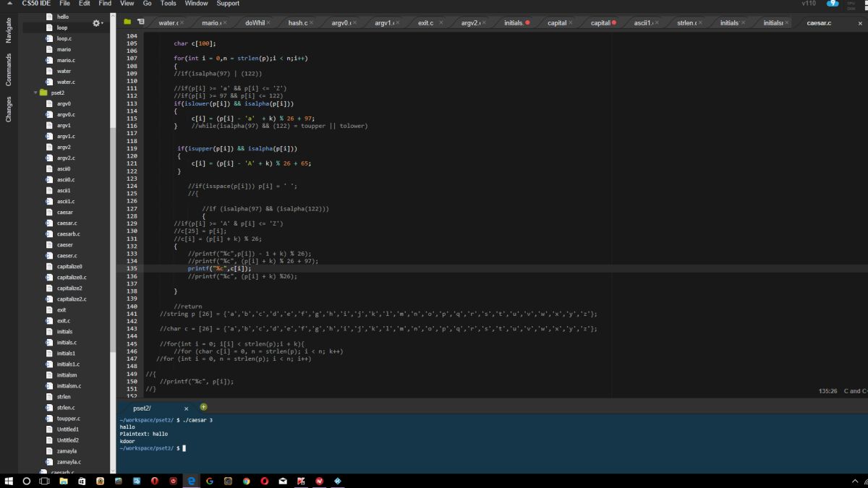
Task: Switch to the ascii1.c tab
Action: 642,23
